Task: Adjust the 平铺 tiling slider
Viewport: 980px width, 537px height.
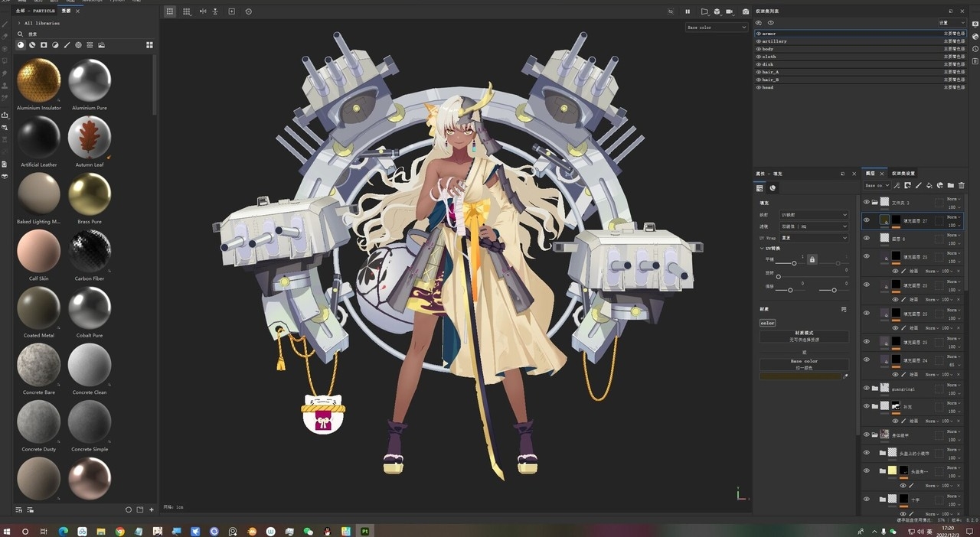Action: 794,262
